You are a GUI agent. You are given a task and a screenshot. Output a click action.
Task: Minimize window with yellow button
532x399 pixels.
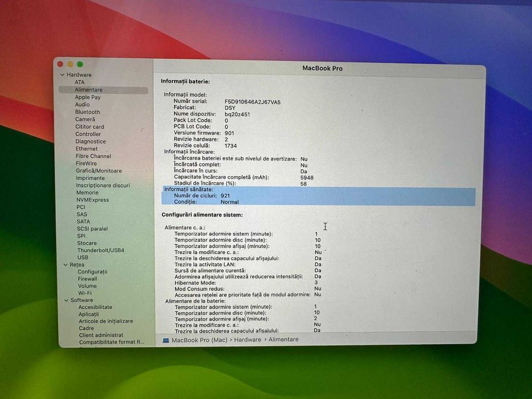pyautogui.click(x=70, y=64)
